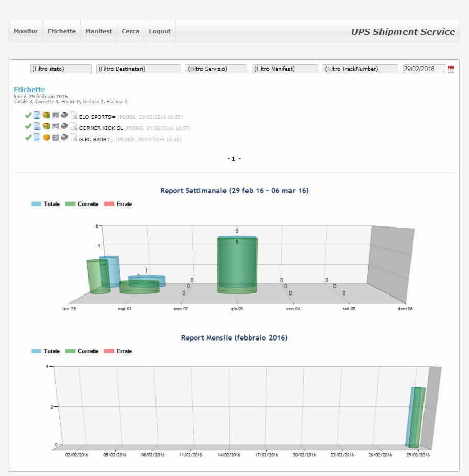Viewport: 469px width, 476px height.
Task: Click the dom 06 axis label
Action: point(405,309)
